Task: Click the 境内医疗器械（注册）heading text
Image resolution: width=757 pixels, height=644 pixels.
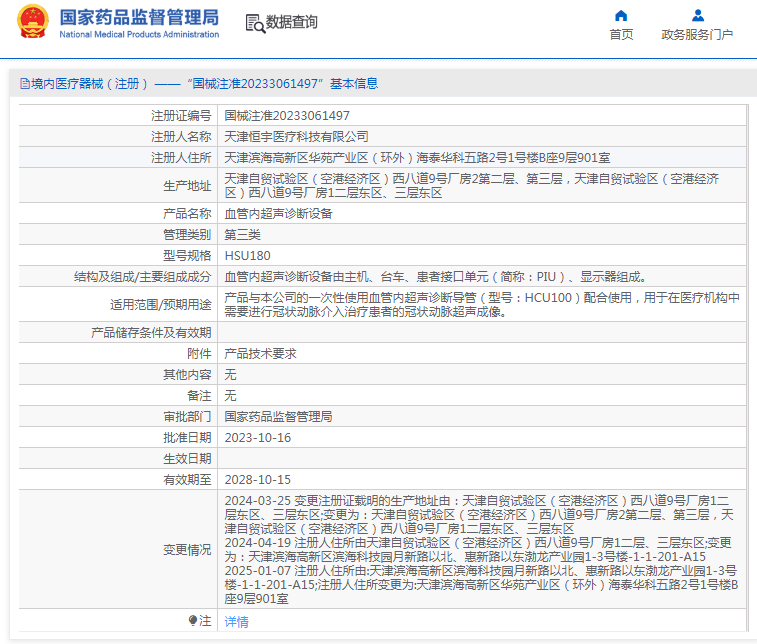Action: pos(90,84)
